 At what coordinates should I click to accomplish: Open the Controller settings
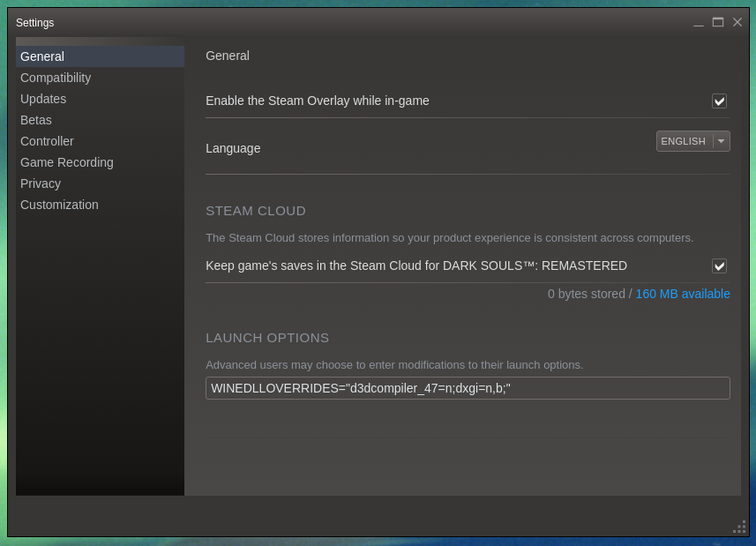point(100,141)
